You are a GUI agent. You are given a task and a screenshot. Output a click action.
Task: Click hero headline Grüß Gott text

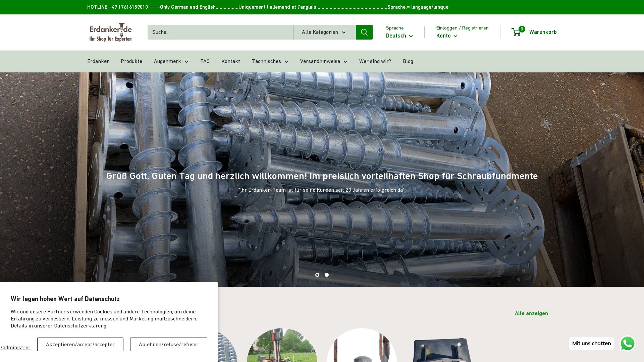coord(322,176)
